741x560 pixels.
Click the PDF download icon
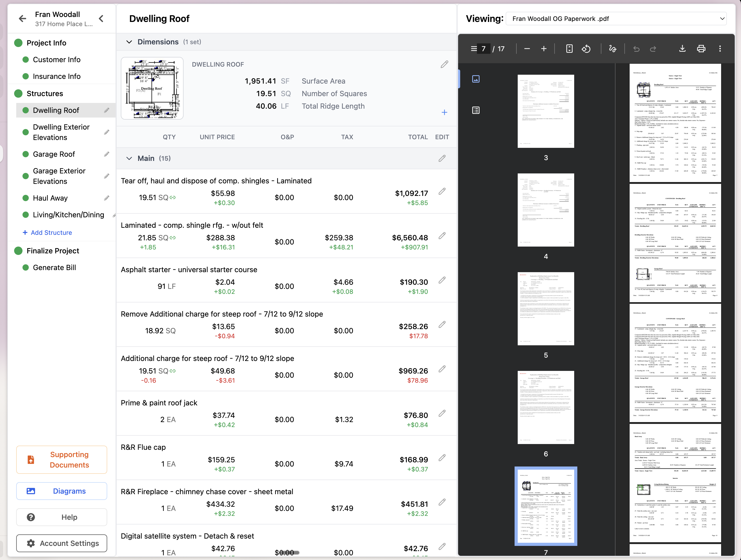pyautogui.click(x=682, y=49)
